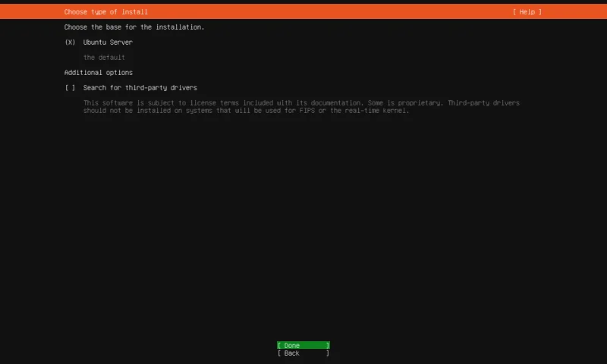Open the Help menu in header
607x364 pixels.
pos(527,12)
